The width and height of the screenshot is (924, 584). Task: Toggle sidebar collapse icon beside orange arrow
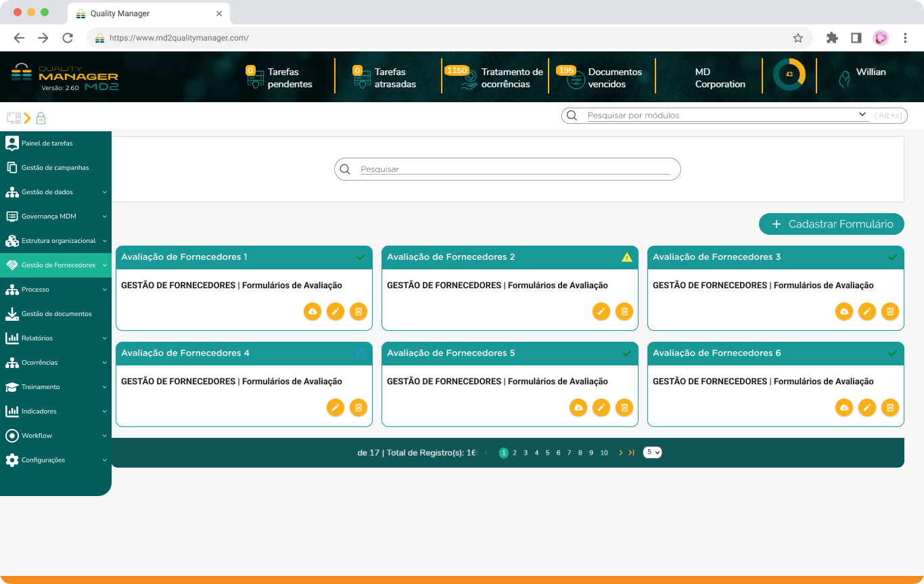[x=14, y=118]
